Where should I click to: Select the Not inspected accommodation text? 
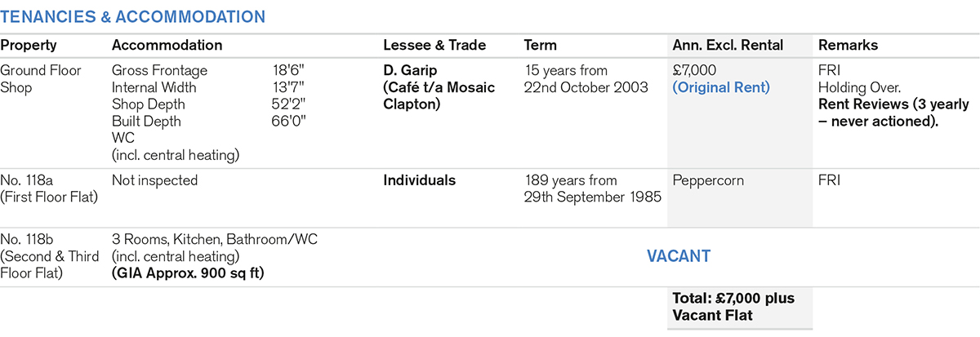coord(154,180)
